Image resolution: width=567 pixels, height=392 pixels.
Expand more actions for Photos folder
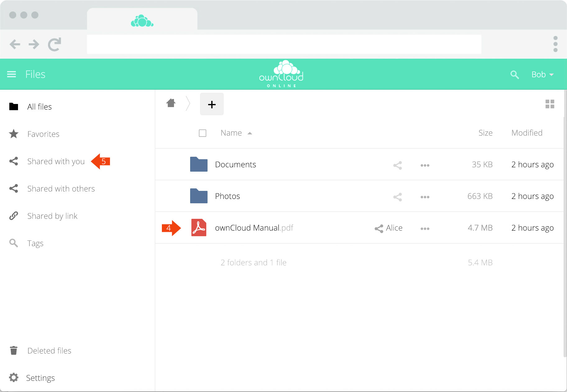pos(425,197)
